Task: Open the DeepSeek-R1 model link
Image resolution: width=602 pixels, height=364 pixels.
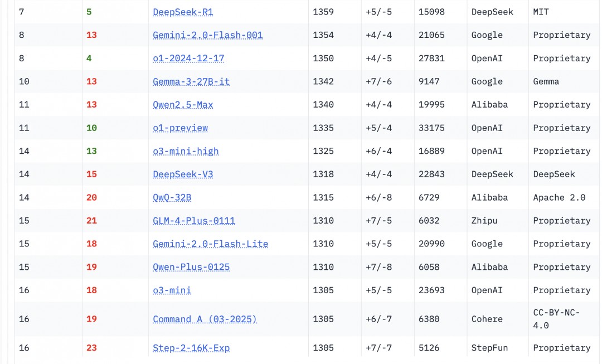Action: coord(183,12)
